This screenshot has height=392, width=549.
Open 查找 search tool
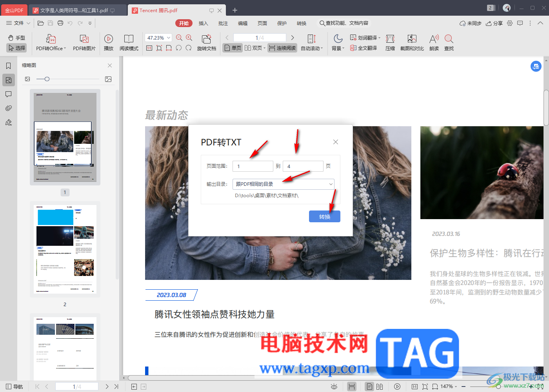[x=449, y=42]
